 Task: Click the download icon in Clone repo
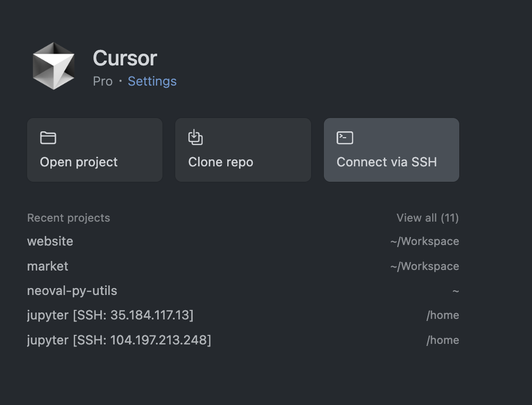point(195,137)
